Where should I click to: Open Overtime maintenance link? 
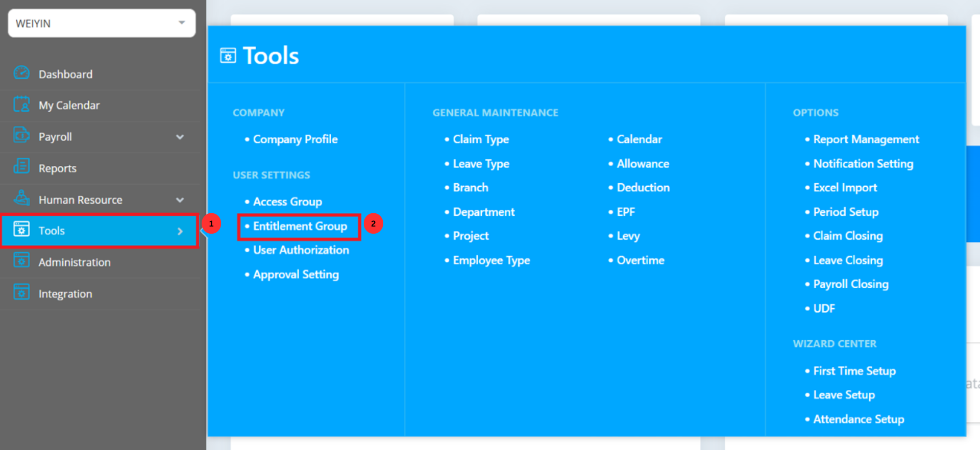(641, 260)
